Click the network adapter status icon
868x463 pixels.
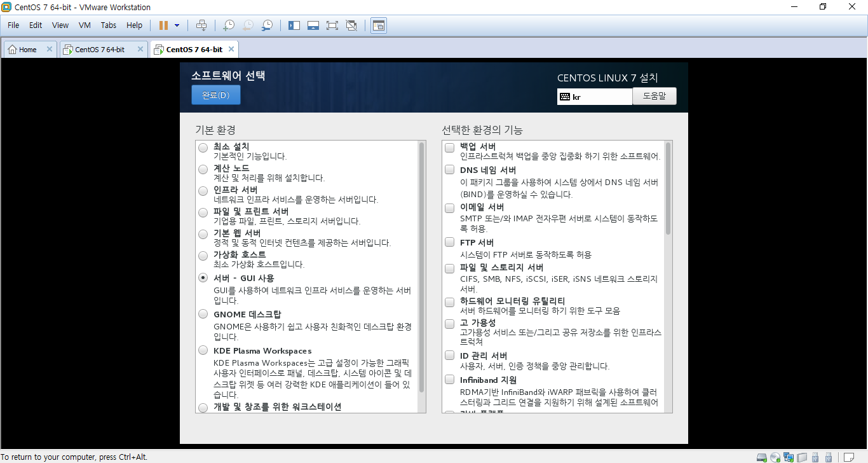[x=789, y=457]
